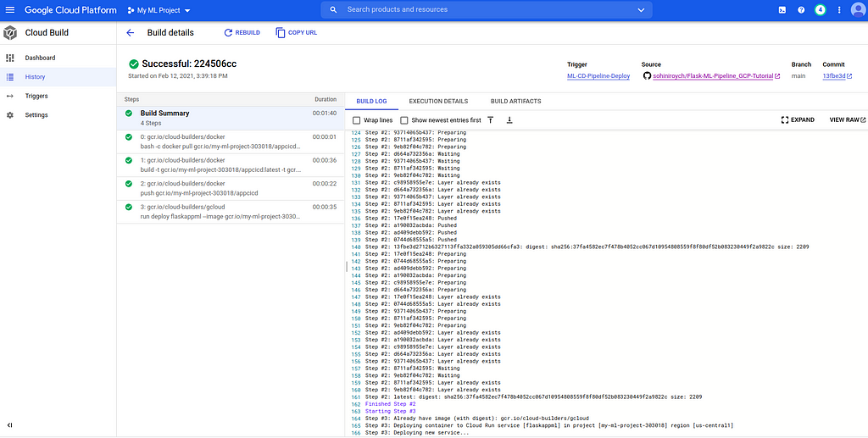Activate Cloud Shell icon in header
The image size is (868, 438).
782,10
